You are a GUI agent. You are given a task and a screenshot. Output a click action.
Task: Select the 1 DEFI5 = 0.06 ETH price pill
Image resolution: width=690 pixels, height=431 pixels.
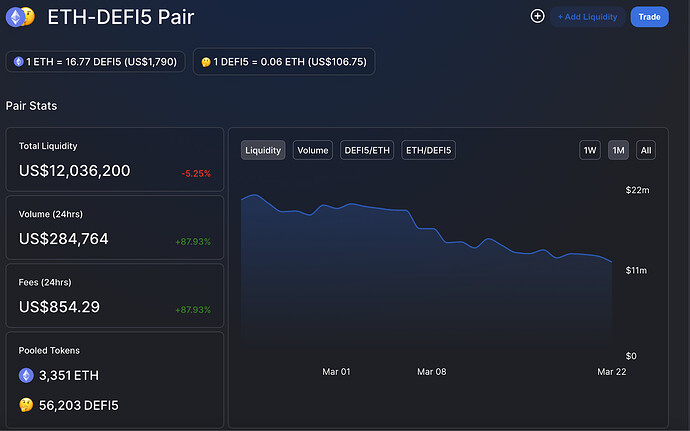(x=284, y=62)
